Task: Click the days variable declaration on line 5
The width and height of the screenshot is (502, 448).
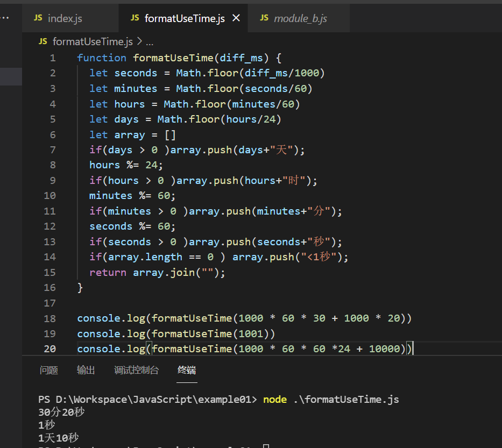Action: click(x=126, y=119)
